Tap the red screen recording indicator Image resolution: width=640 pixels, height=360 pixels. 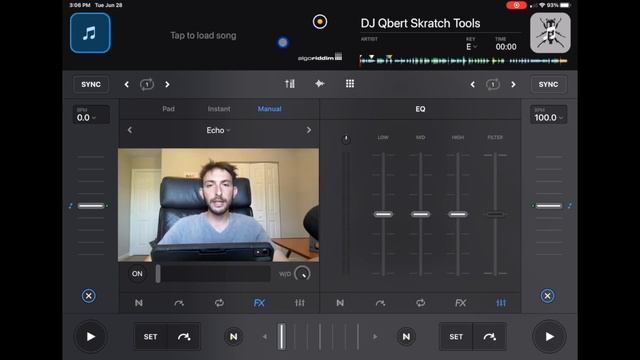pyautogui.click(x=516, y=5)
